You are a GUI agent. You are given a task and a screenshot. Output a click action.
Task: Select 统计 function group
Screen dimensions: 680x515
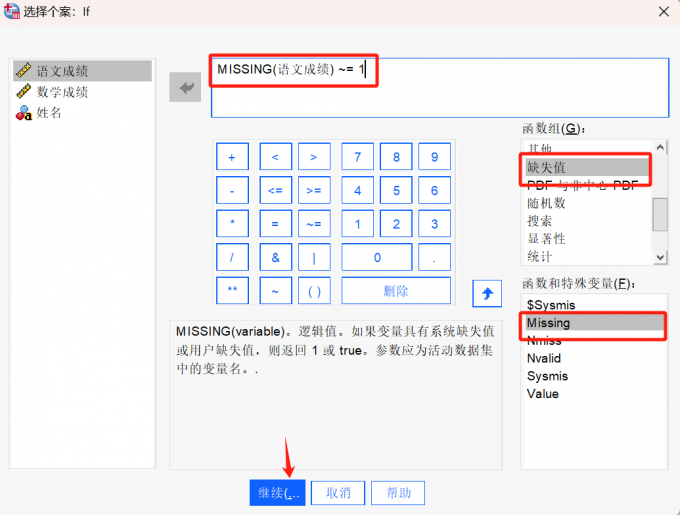point(588,256)
